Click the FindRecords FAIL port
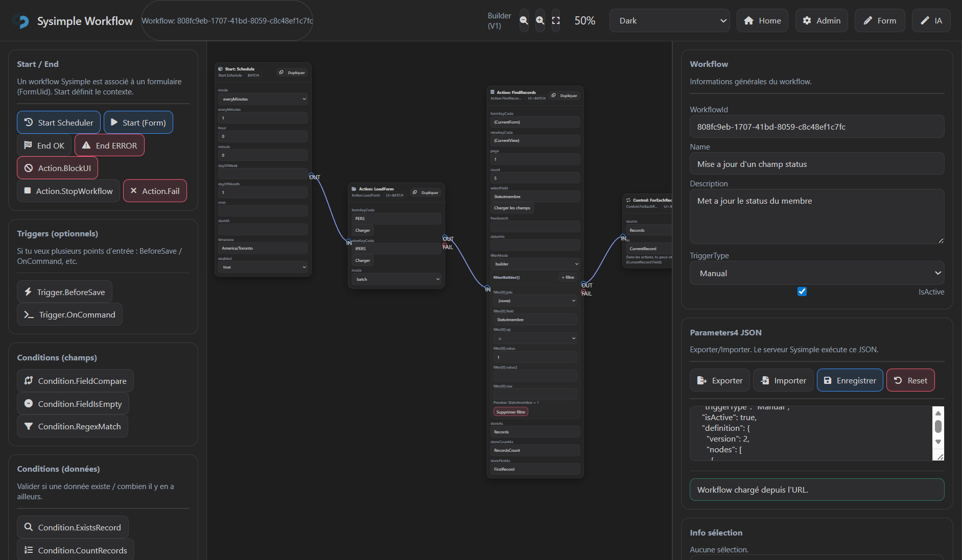This screenshot has width=962, height=560. (x=584, y=293)
